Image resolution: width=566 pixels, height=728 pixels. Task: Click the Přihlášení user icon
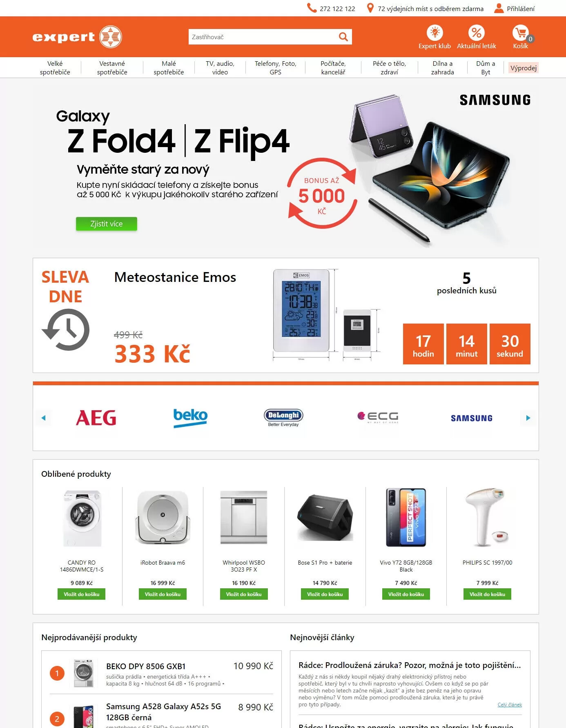(499, 8)
